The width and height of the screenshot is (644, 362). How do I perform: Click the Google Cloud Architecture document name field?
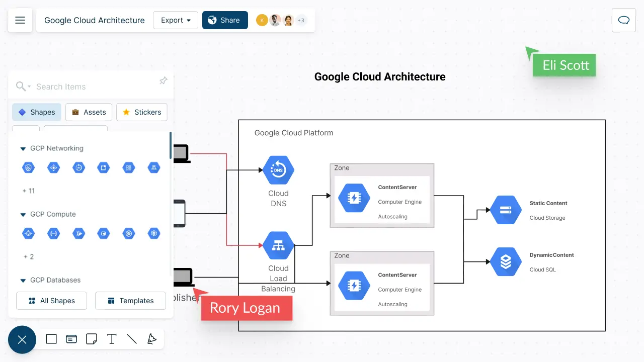(95, 20)
